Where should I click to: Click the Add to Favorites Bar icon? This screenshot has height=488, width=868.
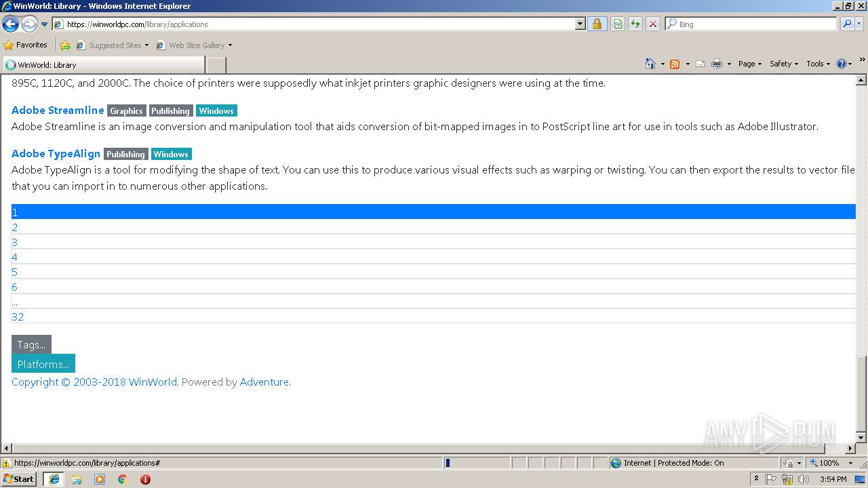(65, 45)
